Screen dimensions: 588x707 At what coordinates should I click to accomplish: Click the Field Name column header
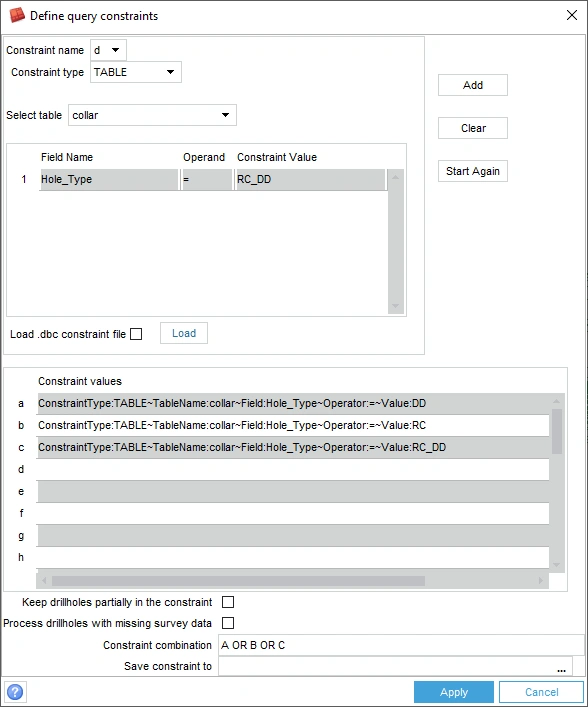pyautogui.click(x=67, y=157)
